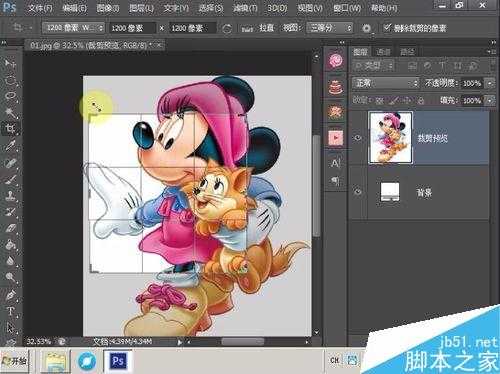Toggle pixel layer filter icon
This screenshot has width=500, height=374.
(412, 66)
